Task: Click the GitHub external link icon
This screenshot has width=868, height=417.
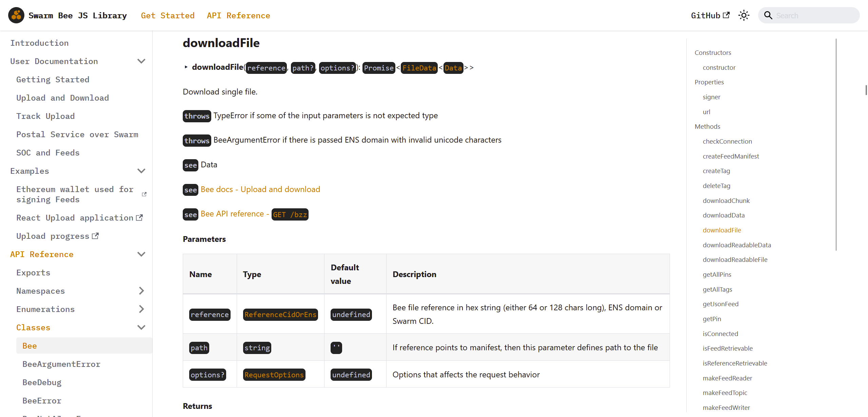Action: coord(726,15)
